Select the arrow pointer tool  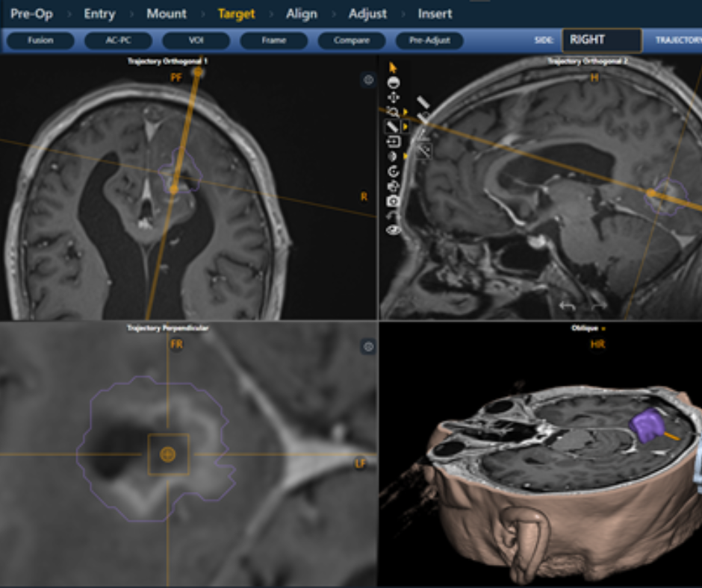point(394,68)
